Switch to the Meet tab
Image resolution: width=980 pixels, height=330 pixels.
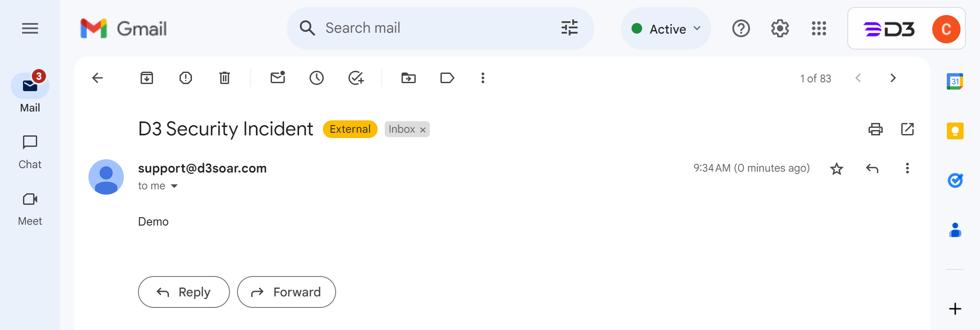point(30,208)
